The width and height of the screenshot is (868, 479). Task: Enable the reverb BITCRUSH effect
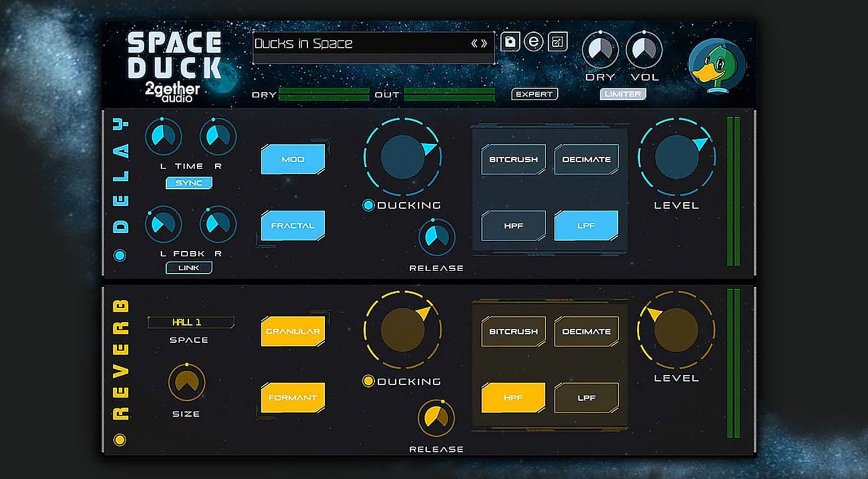click(513, 331)
